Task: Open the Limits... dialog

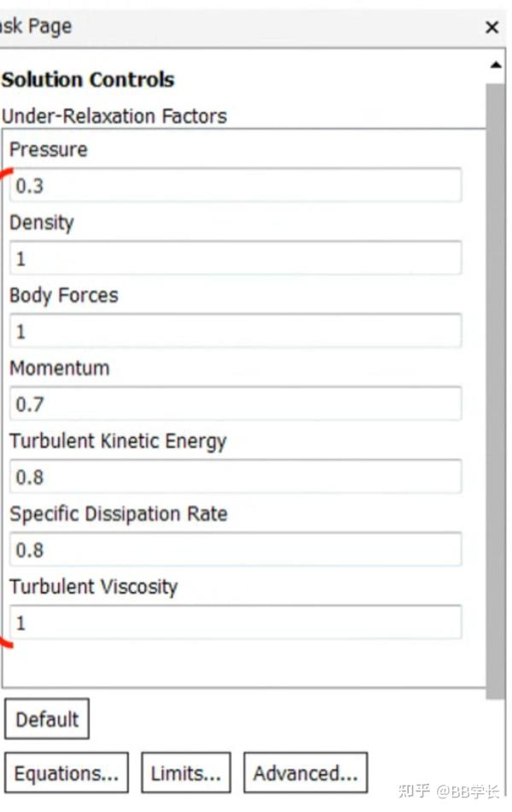Action: [186, 774]
